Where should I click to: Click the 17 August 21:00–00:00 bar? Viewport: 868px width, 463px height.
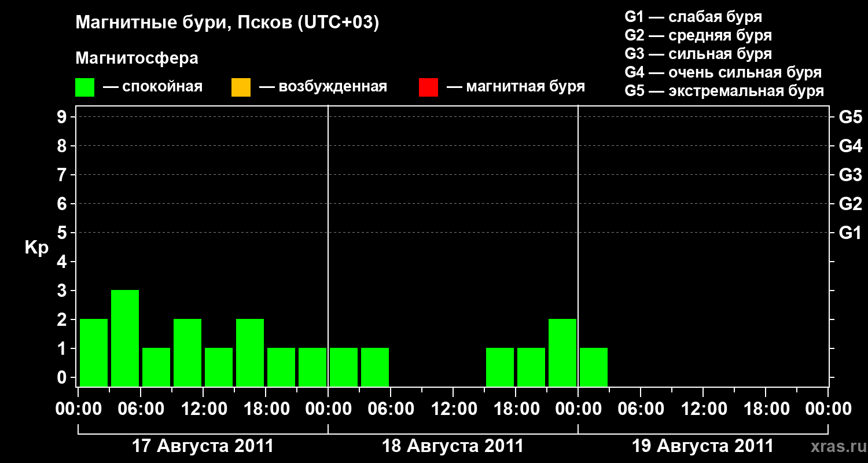312,367
